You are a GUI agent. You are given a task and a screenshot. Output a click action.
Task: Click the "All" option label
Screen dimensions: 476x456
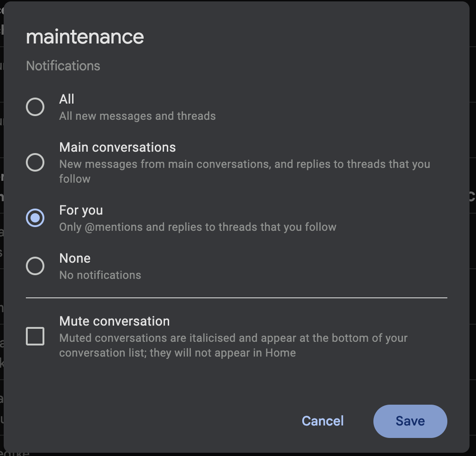[x=67, y=99]
